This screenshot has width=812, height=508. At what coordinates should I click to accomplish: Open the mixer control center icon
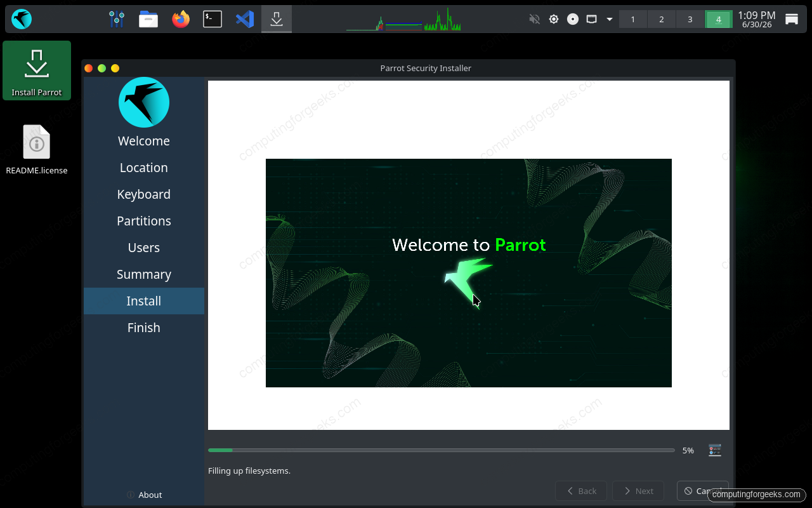point(117,19)
